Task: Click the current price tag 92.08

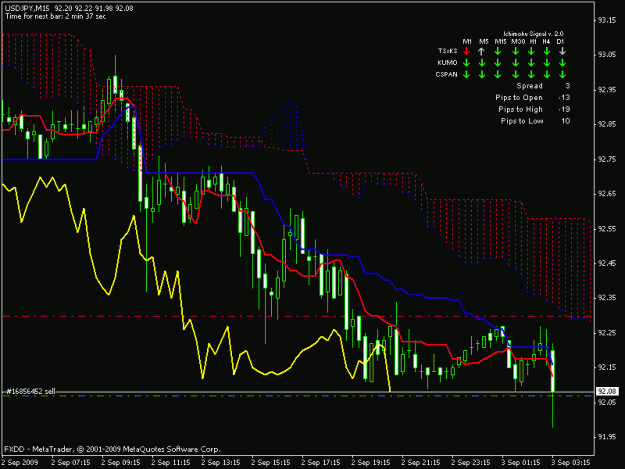Action: 607,392
